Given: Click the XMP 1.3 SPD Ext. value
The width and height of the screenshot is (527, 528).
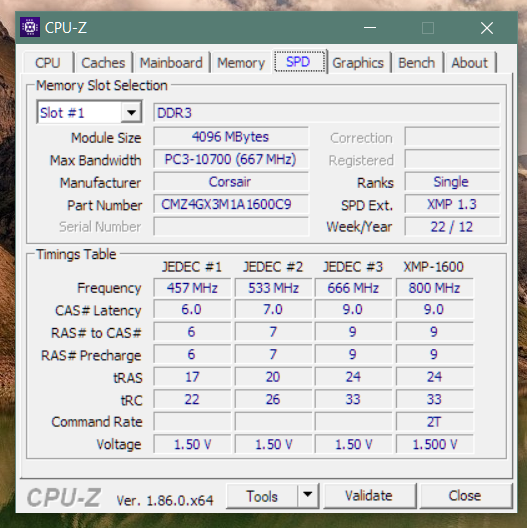Looking at the screenshot, I should 452,204.
